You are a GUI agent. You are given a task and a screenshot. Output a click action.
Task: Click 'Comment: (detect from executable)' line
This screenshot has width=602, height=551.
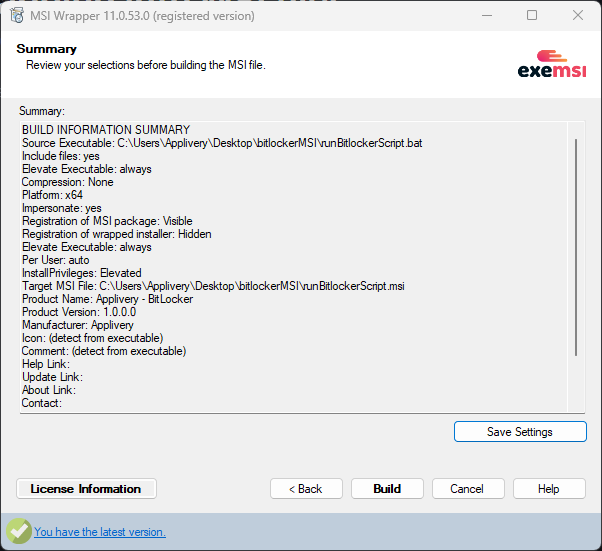pyautogui.click(x=104, y=351)
